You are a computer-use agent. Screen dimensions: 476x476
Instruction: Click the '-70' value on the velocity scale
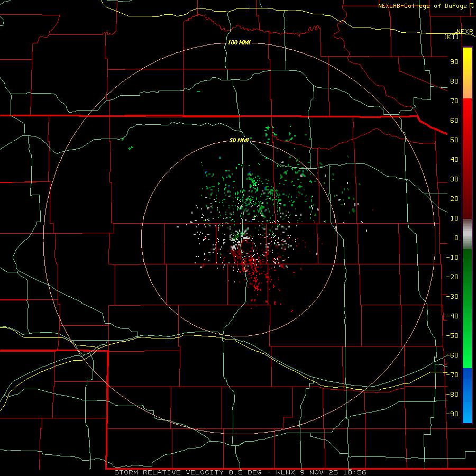click(x=452, y=375)
